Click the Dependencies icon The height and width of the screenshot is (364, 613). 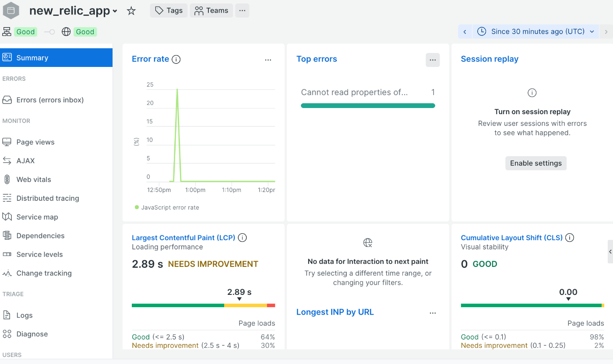[x=7, y=235]
